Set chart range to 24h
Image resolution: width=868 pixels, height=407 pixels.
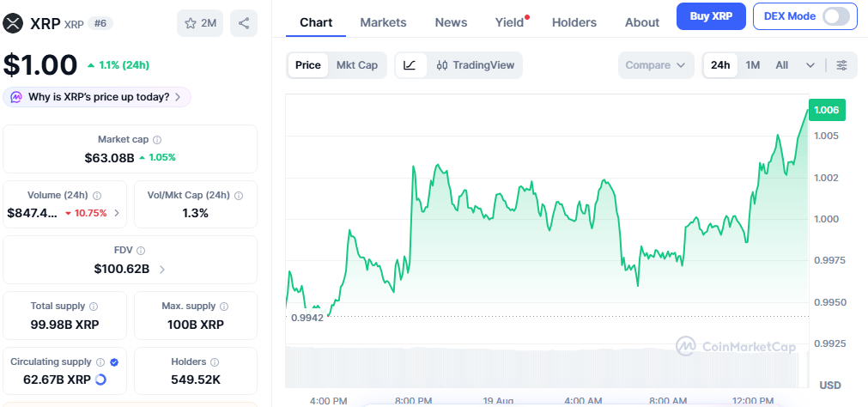[720, 65]
